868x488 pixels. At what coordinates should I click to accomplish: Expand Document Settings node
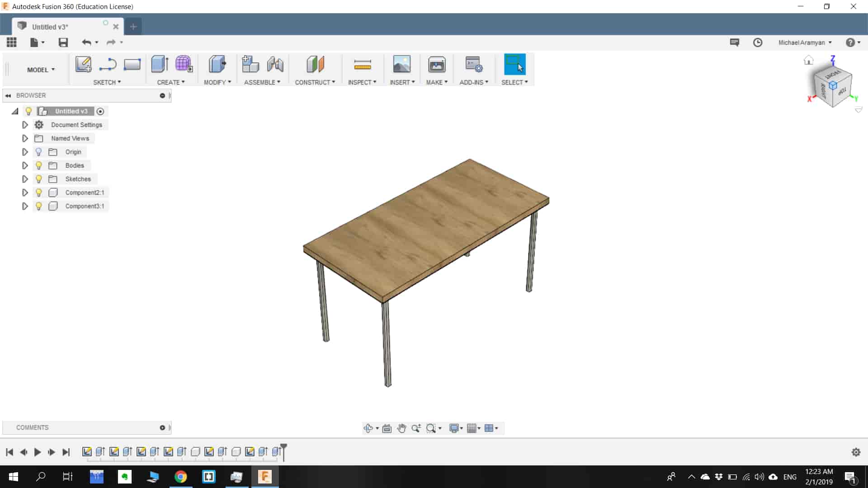click(25, 125)
